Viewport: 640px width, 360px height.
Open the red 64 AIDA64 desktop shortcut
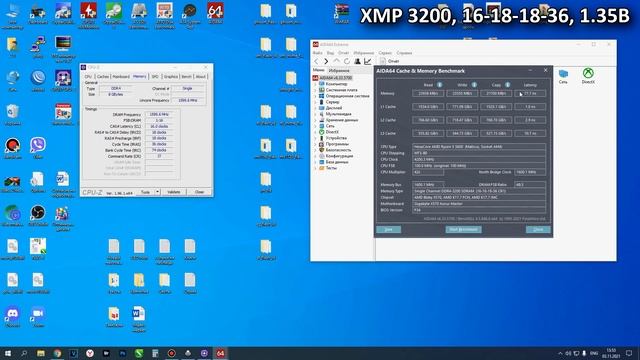pos(215,13)
